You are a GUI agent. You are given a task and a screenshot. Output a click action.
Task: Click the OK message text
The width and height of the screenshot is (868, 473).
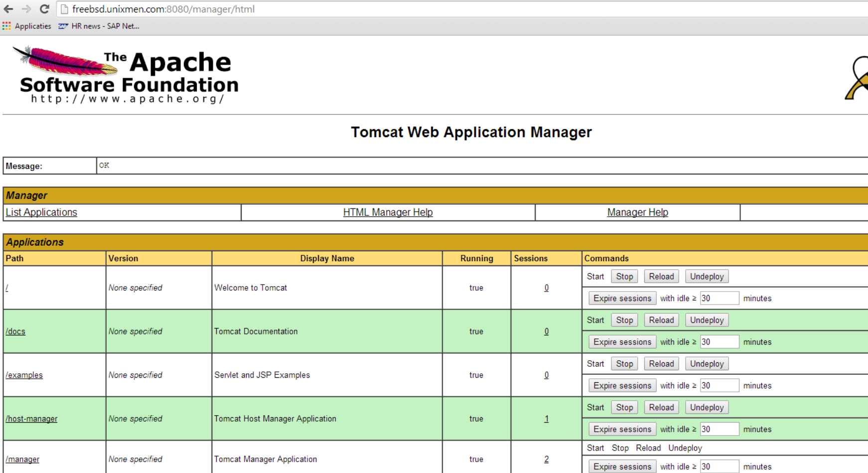pos(104,165)
